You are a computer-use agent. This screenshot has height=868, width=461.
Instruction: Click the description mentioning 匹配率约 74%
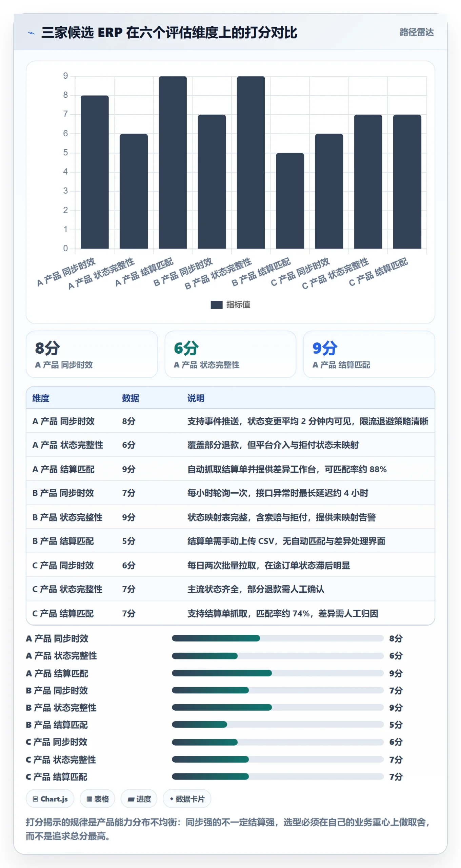283,613
